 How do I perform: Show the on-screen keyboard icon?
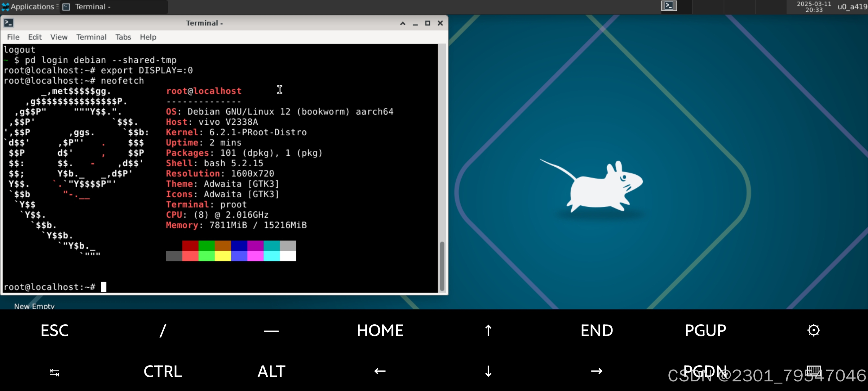pos(813,371)
